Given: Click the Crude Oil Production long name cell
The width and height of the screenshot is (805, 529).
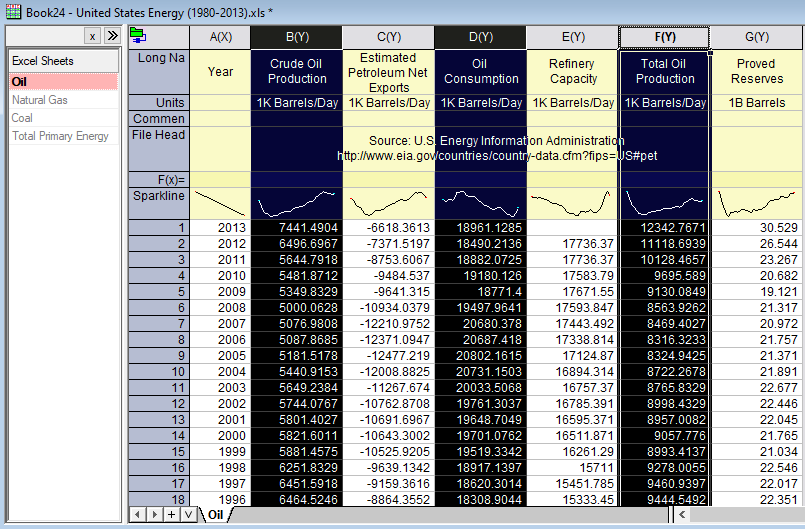Looking at the screenshot, I should [x=297, y=71].
